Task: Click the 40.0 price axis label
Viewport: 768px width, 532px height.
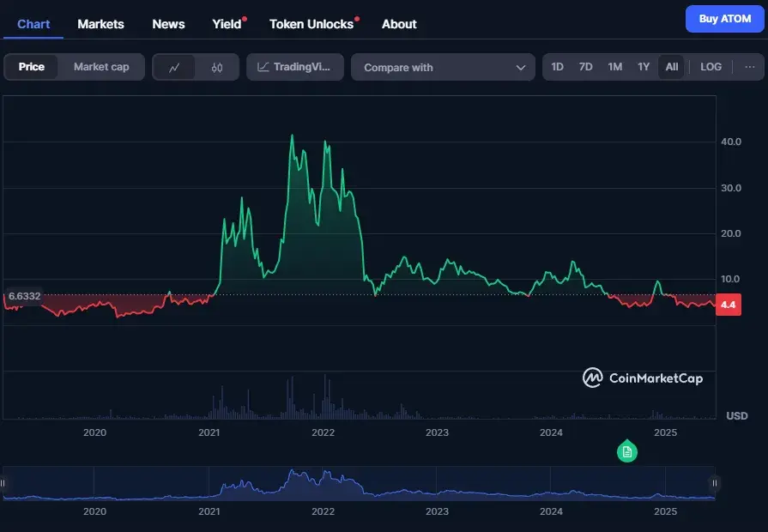Action: 731,142
